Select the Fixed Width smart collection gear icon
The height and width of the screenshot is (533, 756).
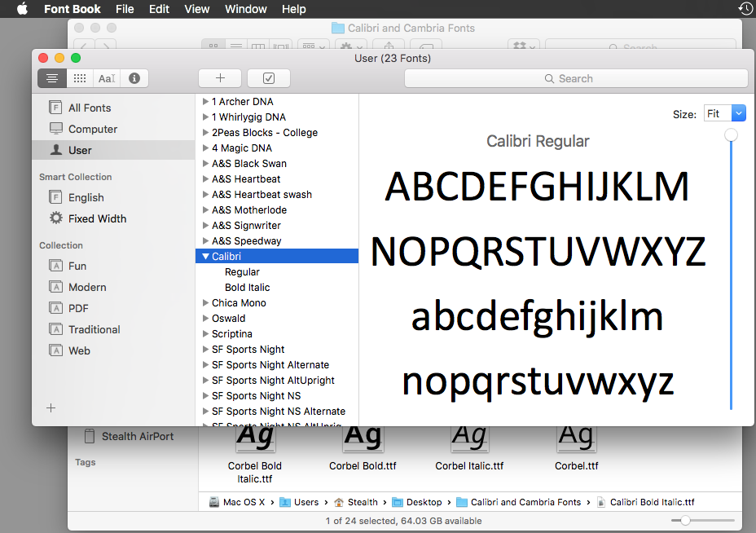55,218
